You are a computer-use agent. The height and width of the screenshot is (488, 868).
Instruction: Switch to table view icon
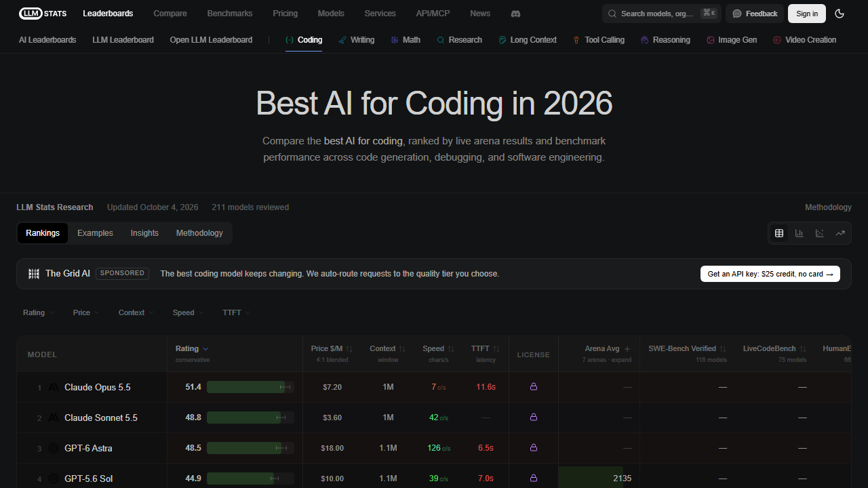[779, 233]
